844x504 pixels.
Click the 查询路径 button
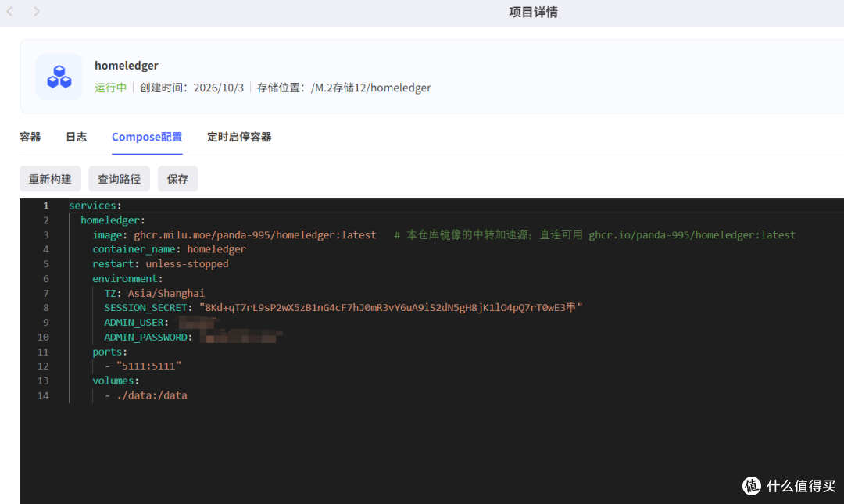[119, 179]
